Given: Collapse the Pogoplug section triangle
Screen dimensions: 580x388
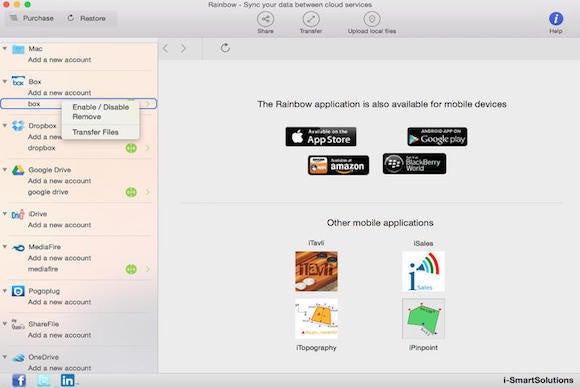Looking at the screenshot, I should (x=5, y=291).
